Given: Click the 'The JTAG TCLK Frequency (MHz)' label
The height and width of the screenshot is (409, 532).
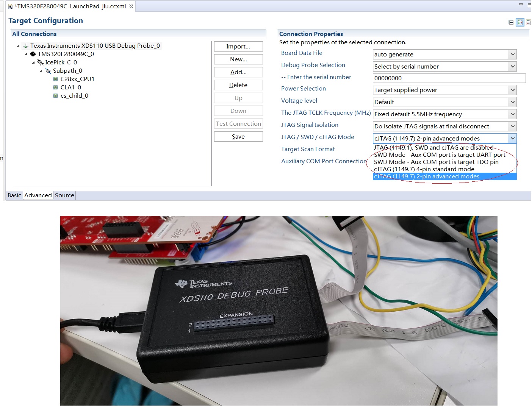Looking at the screenshot, I should (x=326, y=113).
